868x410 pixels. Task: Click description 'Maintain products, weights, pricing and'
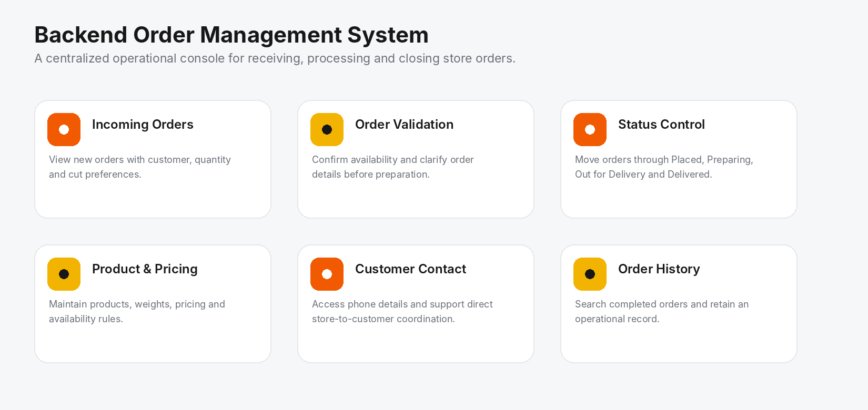[x=137, y=304]
